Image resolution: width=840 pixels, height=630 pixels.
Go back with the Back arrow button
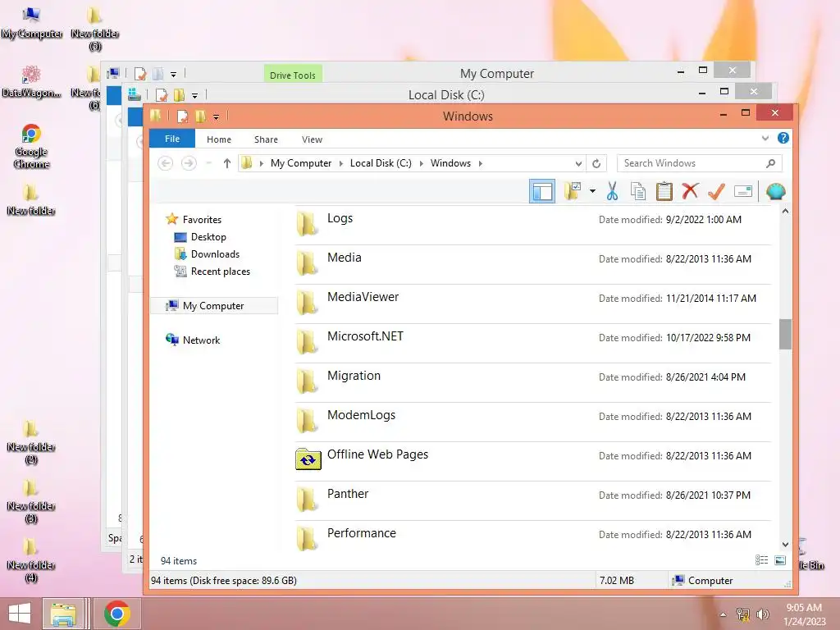[x=166, y=163]
